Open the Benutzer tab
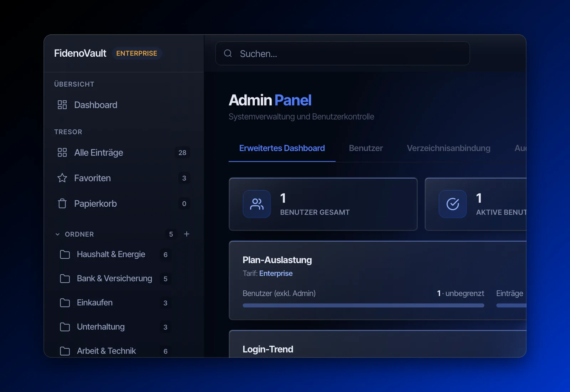This screenshot has width=570, height=392. (366, 148)
